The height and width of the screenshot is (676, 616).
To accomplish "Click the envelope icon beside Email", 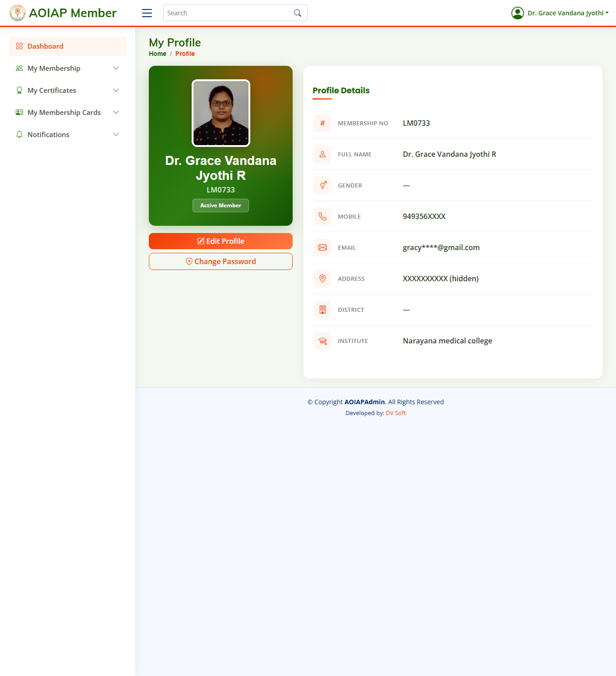I will 322,247.
